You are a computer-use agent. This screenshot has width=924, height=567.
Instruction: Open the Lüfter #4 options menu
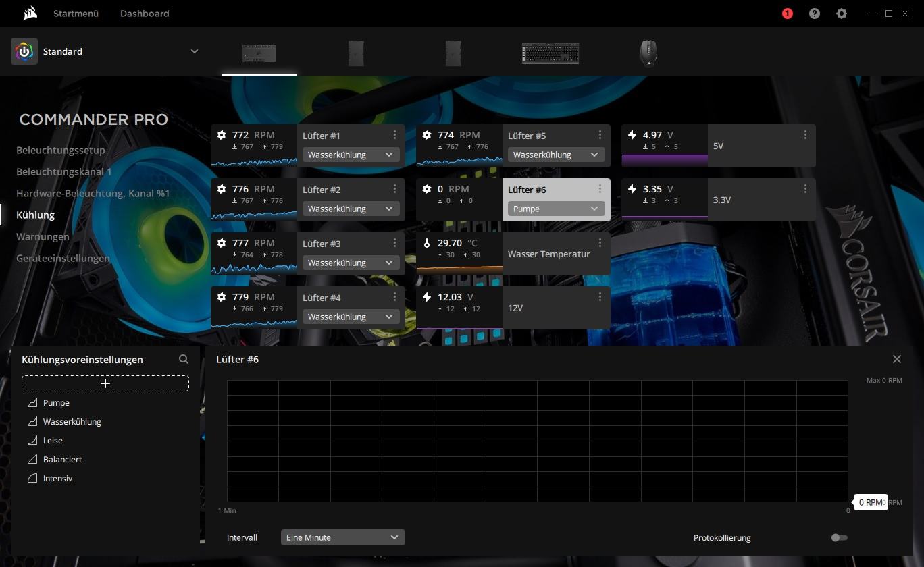point(395,297)
